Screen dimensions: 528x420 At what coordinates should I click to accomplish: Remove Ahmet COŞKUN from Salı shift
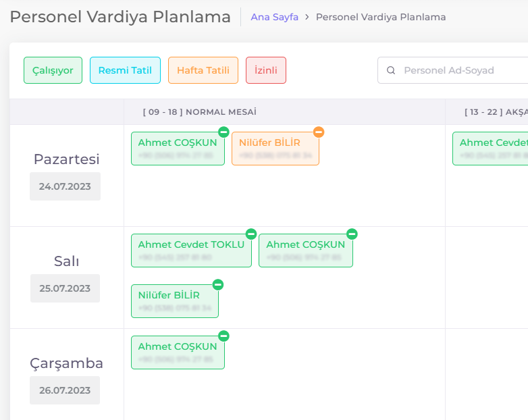352,234
